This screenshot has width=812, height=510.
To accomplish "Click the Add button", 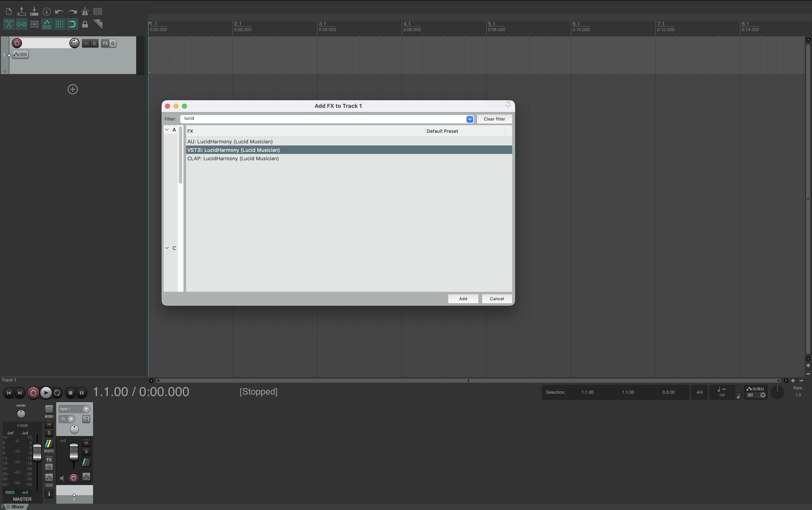I will click(x=463, y=299).
